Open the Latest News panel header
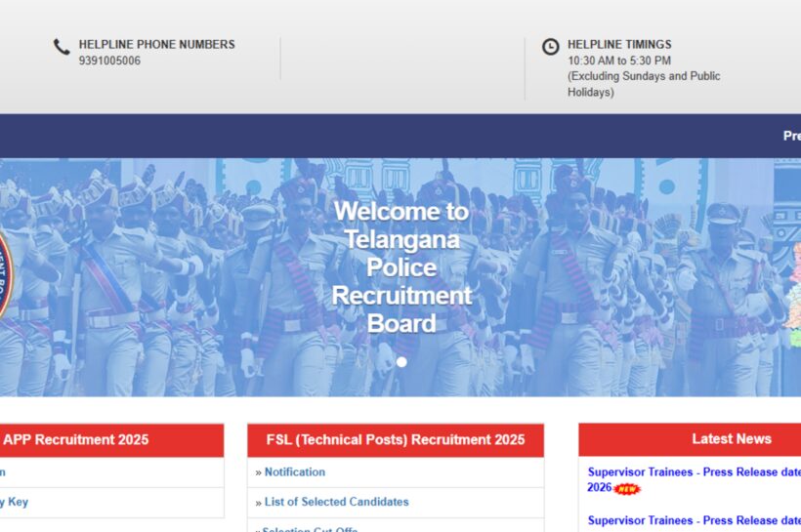Image resolution: width=801 pixels, height=532 pixels. 690,439
